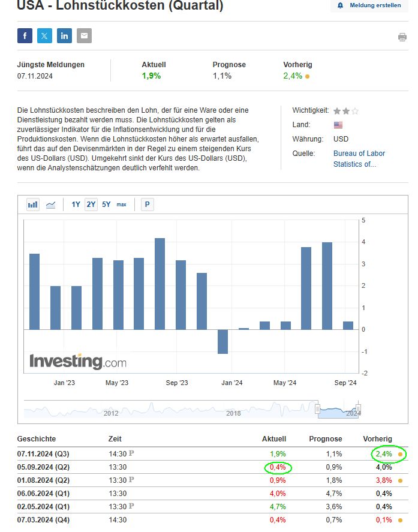Switch chart to line chart view
This screenshot has width=418, height=532.
[50, 205]
